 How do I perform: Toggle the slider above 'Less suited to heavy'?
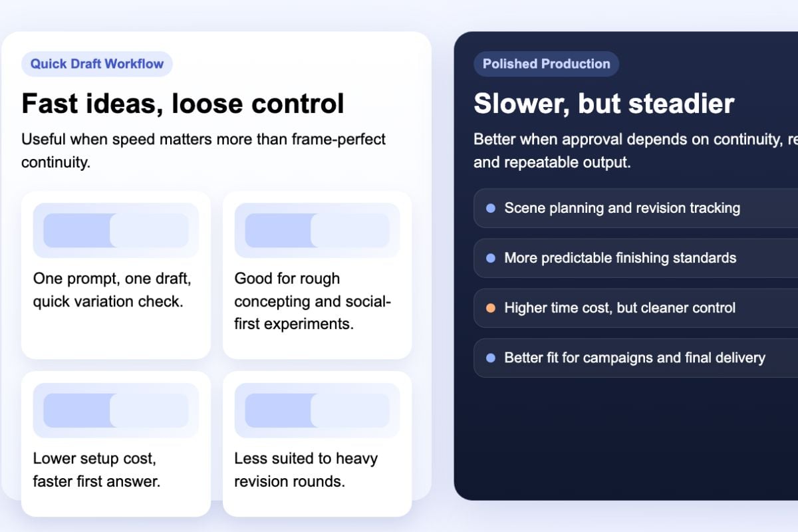point(317,410)
